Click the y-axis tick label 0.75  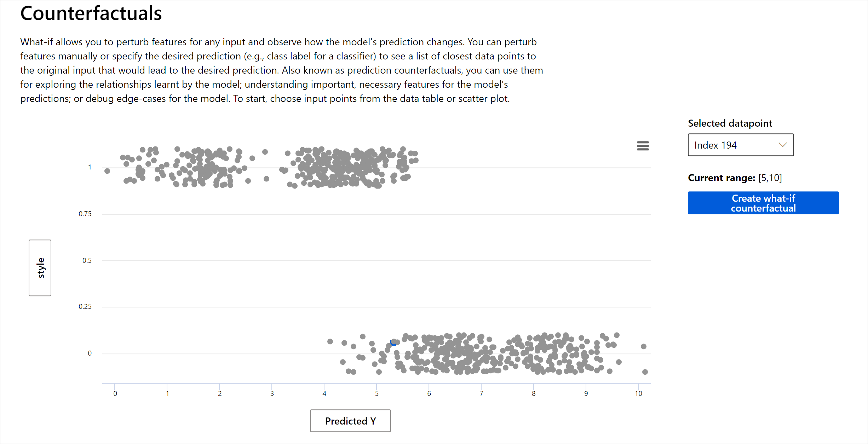tap(85, 214)
